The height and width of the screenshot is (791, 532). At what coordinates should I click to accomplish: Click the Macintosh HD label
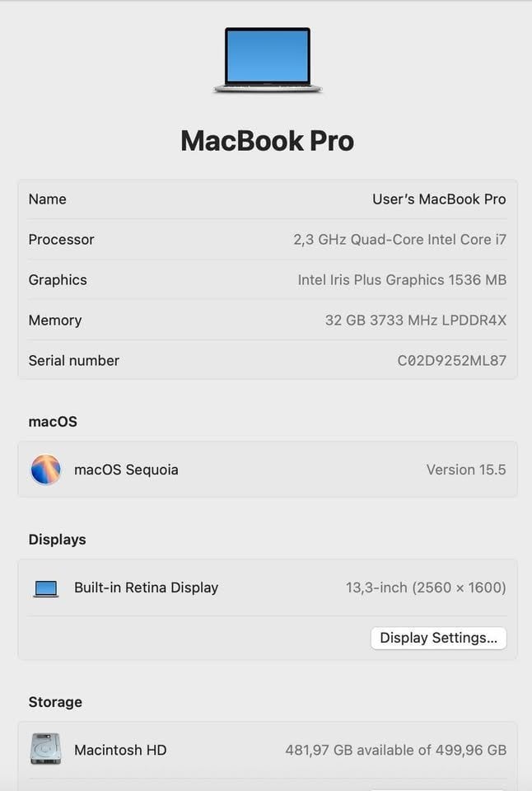(120, 750)
